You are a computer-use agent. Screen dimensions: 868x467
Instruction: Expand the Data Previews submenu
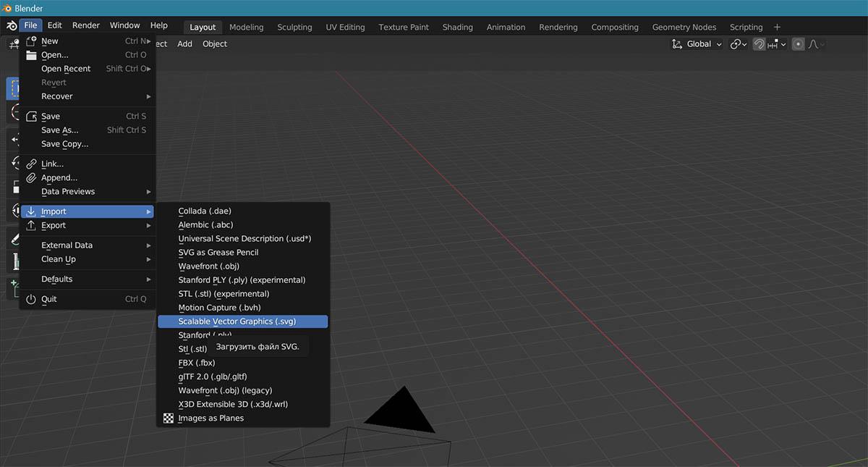point(88,192)
